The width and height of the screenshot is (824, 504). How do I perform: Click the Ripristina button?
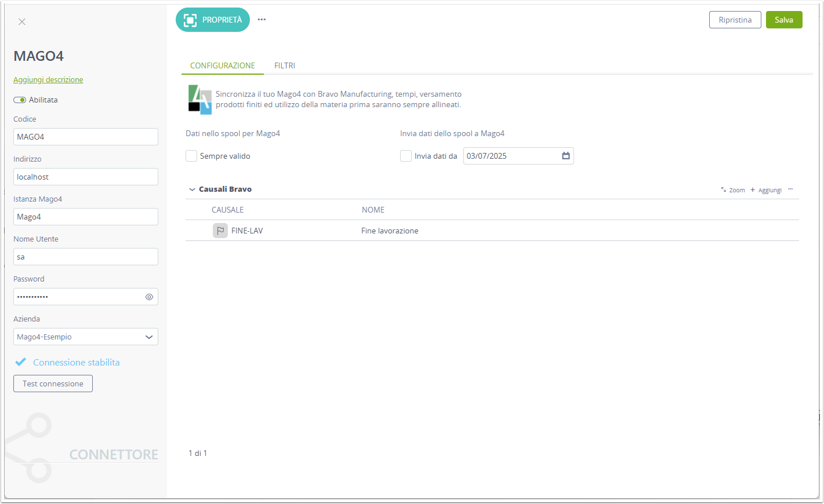[x=735, y=20]
